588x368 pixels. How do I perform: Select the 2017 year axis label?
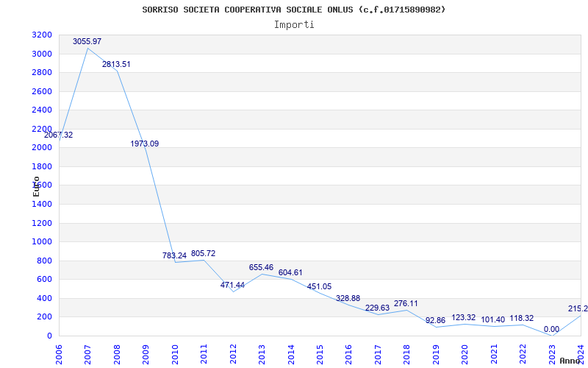tap(378, 355)
